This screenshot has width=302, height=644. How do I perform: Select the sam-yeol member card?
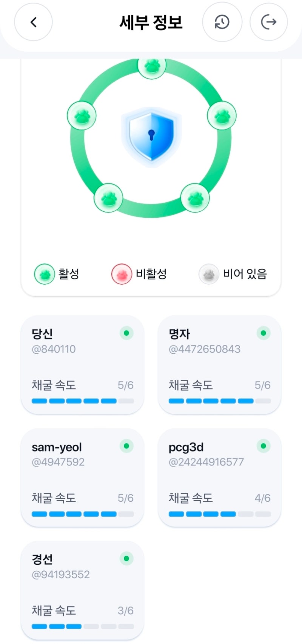click(82, 478)
